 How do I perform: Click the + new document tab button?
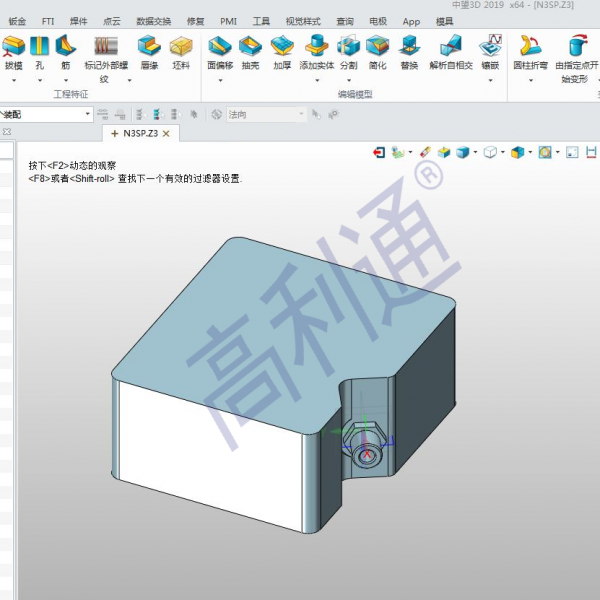114,133
